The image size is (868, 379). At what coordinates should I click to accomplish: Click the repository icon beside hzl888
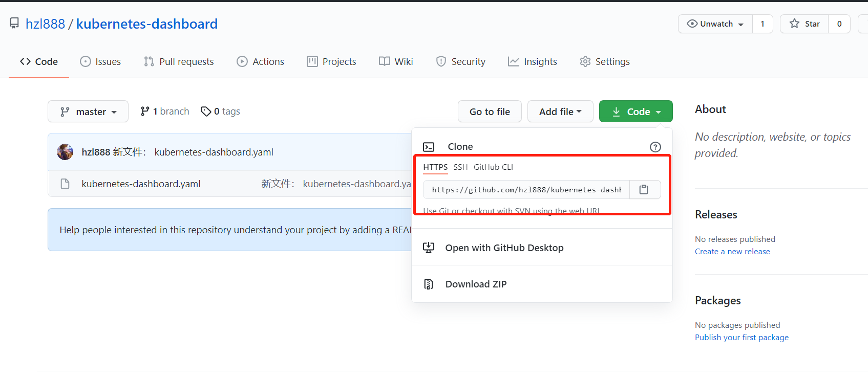point(14,23)
